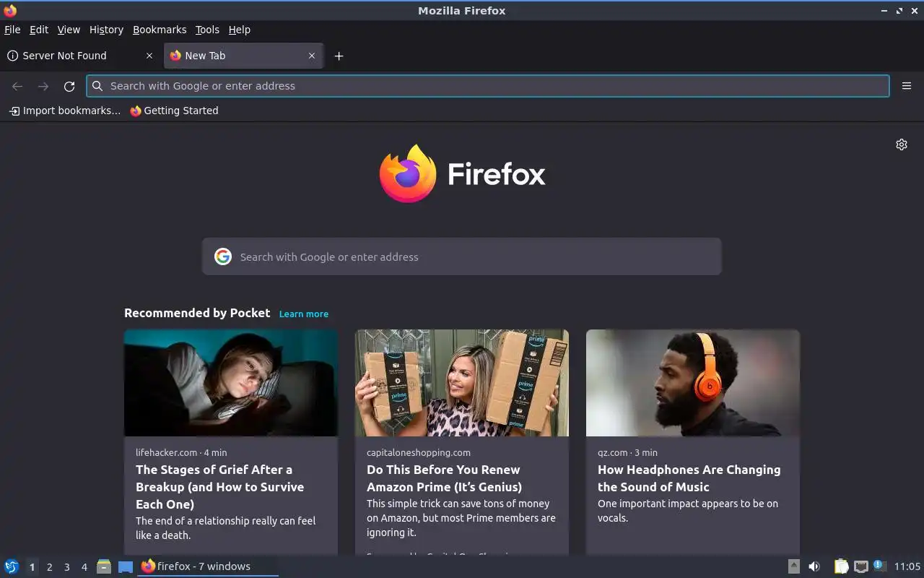Click qz.com · 3 min source text
Viewport: 924px width, 578px height.
coord(627,452)
